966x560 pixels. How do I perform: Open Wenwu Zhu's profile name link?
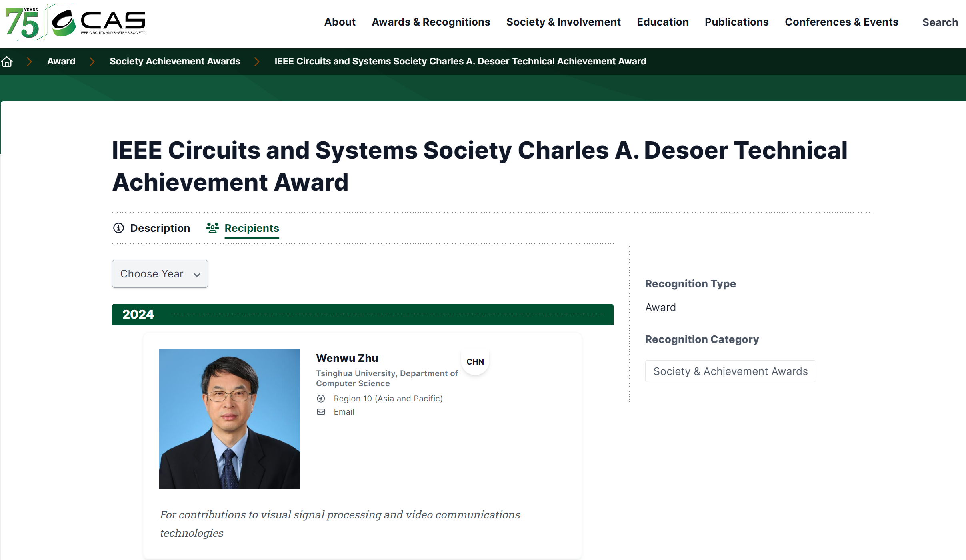coord(347,358)
